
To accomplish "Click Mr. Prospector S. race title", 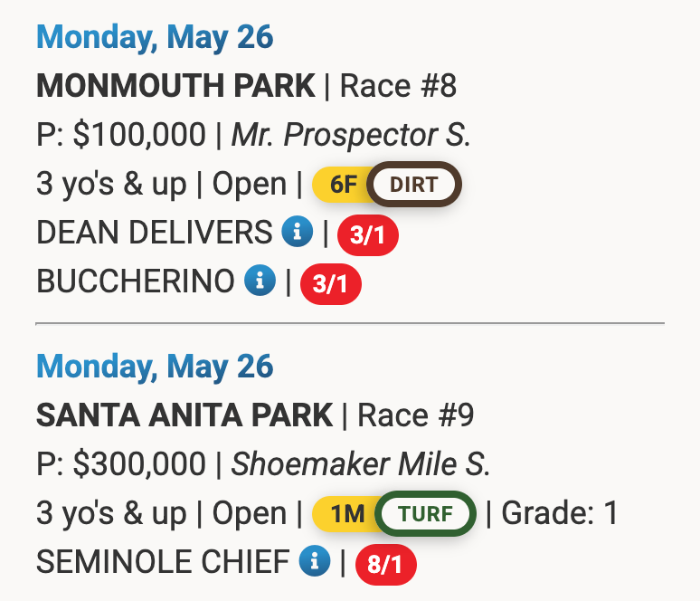I will [x=351, y=135].
